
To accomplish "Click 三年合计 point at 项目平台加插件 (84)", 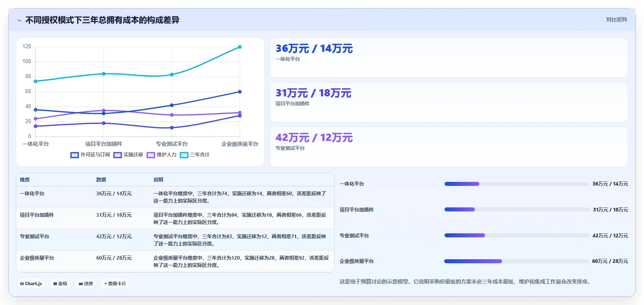I will pos(103,74).
